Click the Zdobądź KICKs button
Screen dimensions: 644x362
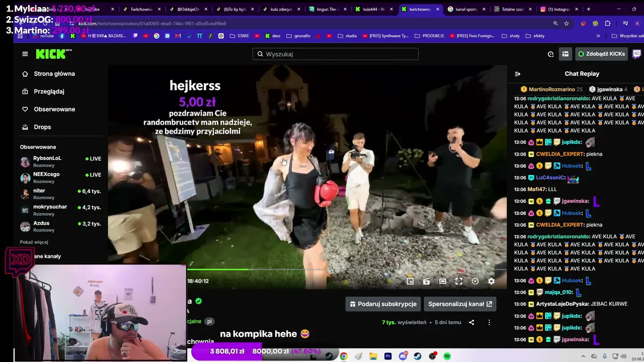601,54
